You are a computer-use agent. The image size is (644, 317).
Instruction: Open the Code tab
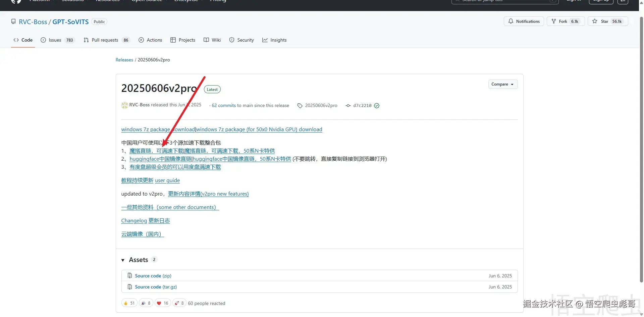coord(23,40)
